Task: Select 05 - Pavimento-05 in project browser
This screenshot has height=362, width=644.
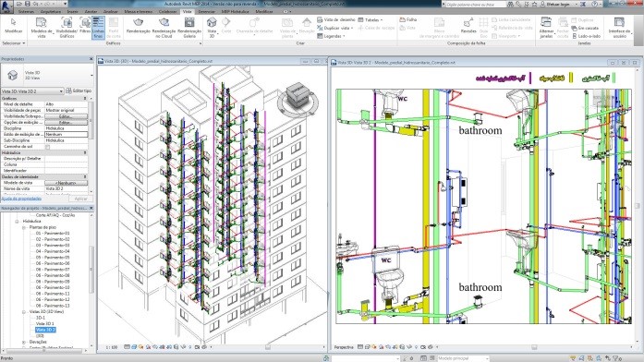Action: pyautogui.click(x=53, y=258)
